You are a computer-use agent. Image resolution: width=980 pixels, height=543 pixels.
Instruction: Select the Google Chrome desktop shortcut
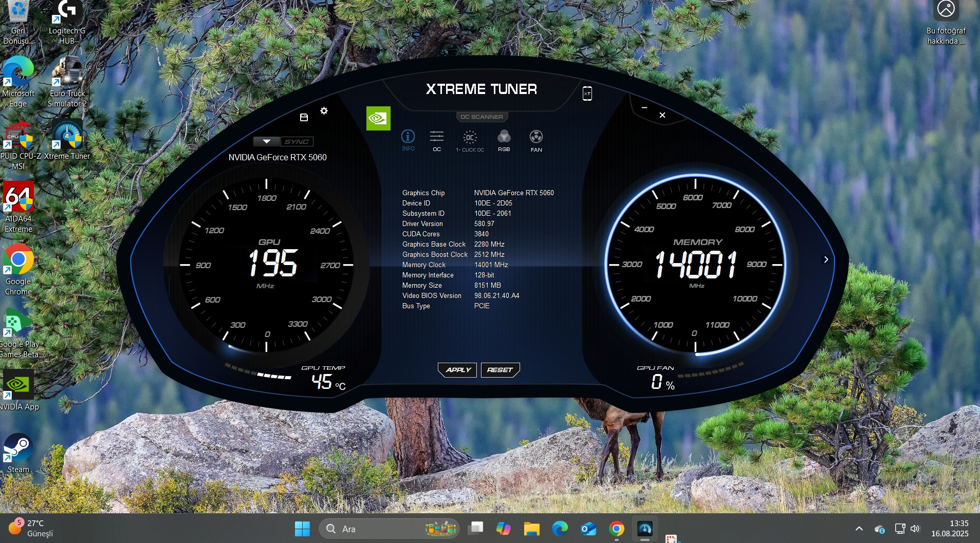19,270
